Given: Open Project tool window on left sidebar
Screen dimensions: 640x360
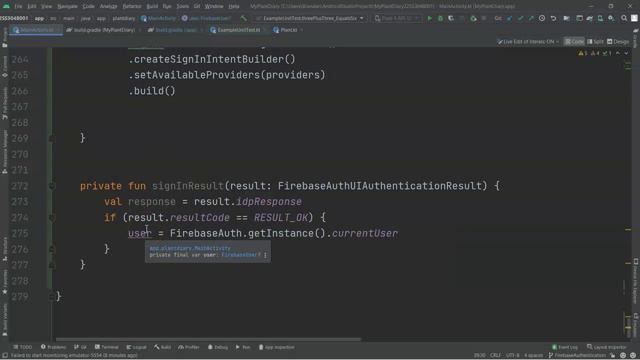Looking at the screenshot, I should point(4,38).
